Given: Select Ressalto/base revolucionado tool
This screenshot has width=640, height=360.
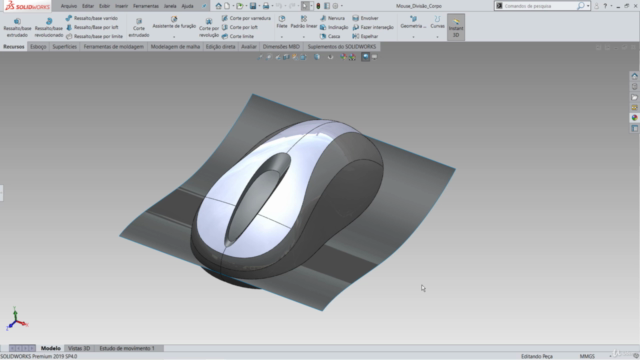Looking at the screenshot, I should (49, 27).
